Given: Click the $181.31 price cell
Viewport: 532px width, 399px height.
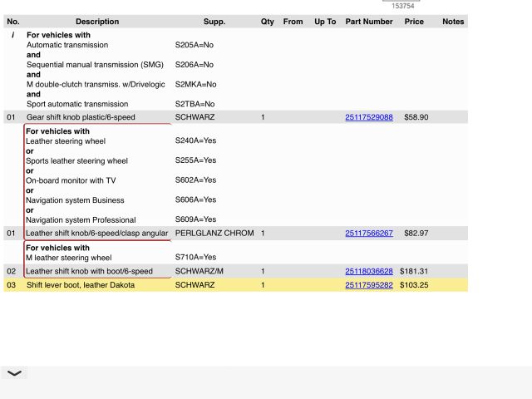Looking at the screenshot, I should point(413,272).
